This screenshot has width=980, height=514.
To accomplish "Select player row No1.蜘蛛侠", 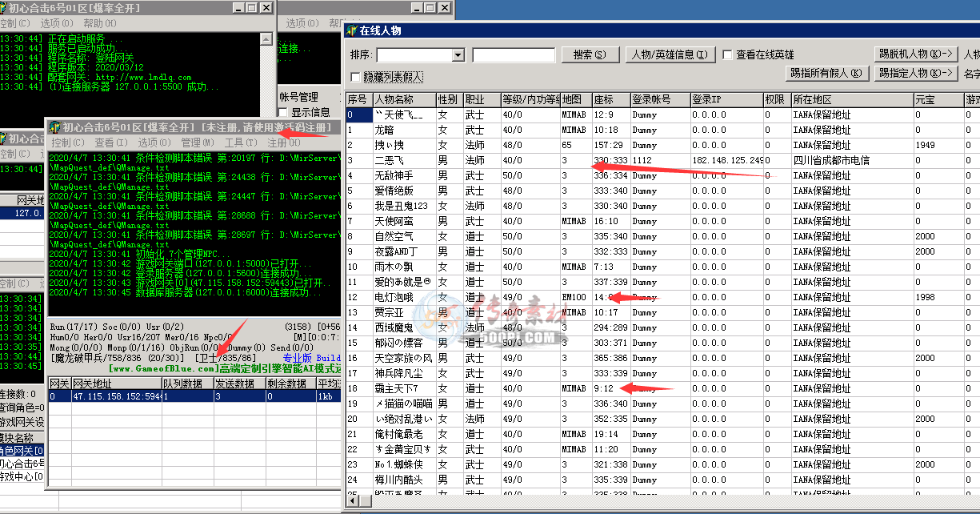I will pyautogui.click(x=662, y=464).
